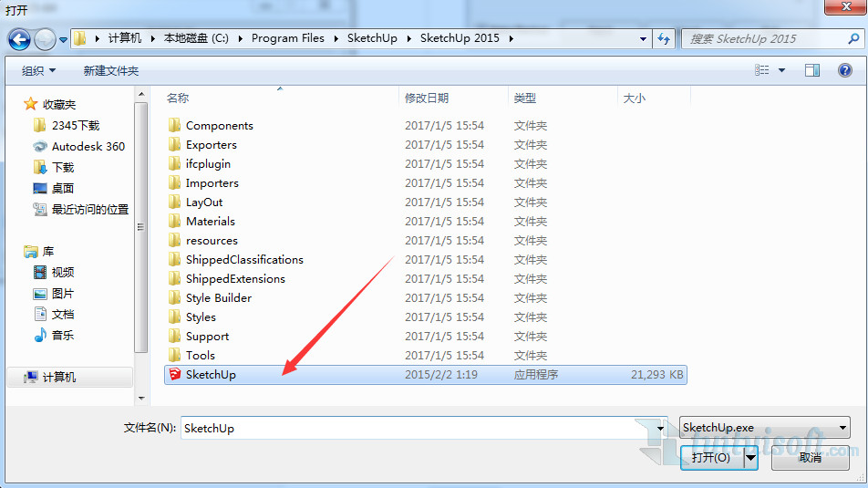Click the Components folder icon

(x=175, y=126)
